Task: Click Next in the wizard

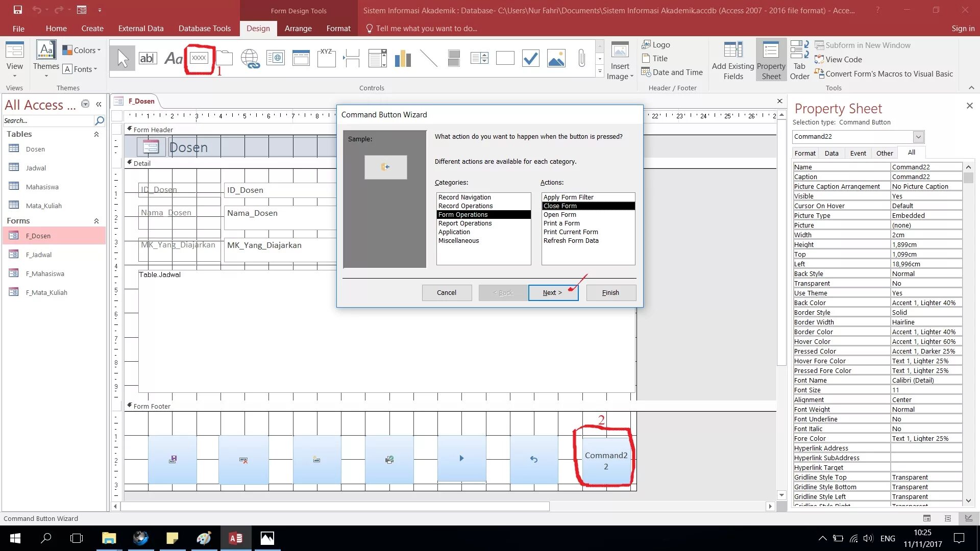Action: click(x=553, y=293)
